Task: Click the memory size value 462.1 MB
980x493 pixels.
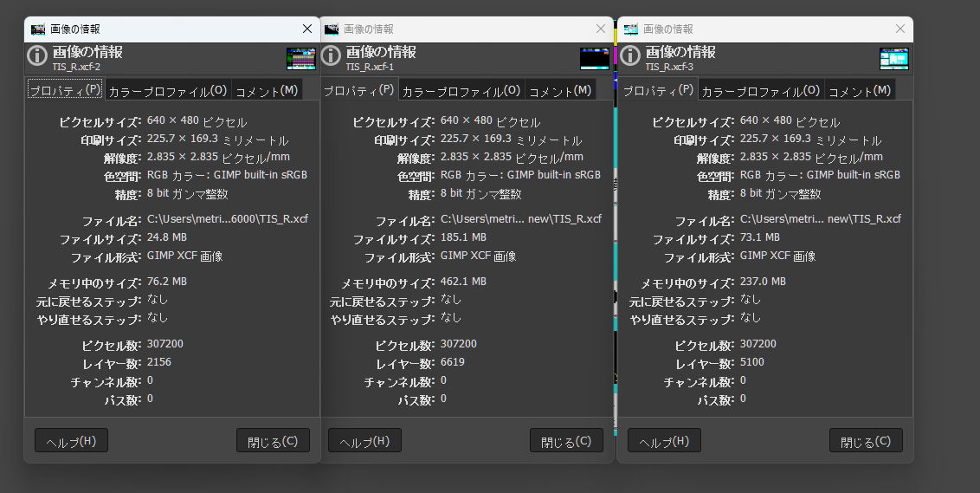Action: (463, 282)
